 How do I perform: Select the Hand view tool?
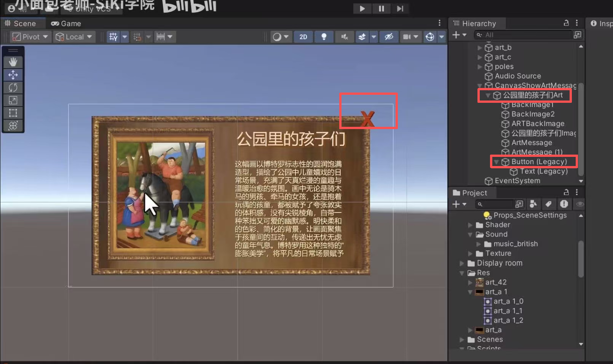(x=13, y=62)
